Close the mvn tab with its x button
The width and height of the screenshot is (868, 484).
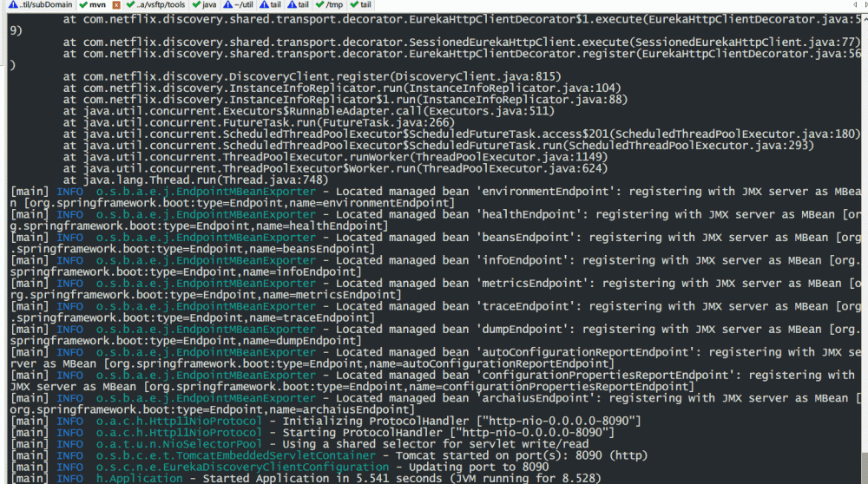[116, 5]
